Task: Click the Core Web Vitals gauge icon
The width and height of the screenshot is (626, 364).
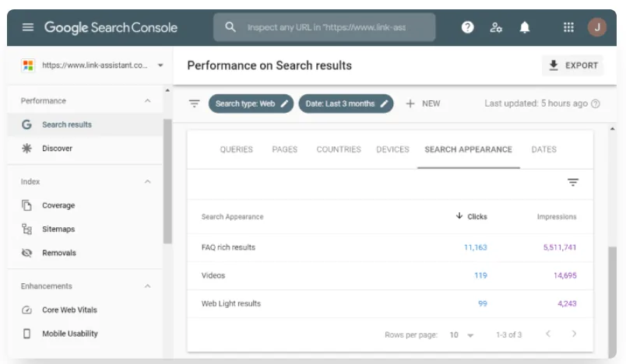Action: coord(26,310)
